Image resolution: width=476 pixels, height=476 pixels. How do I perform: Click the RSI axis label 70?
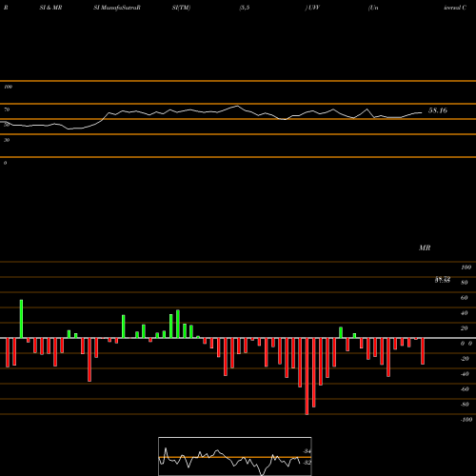(x=7, y=109)
